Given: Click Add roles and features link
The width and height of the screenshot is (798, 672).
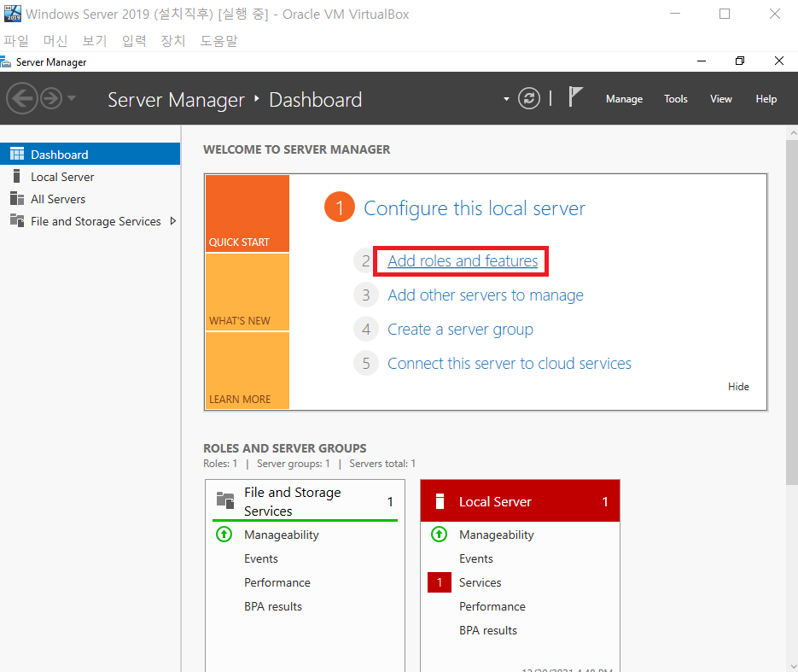Looking at the screenshot, I should (463, 260).
